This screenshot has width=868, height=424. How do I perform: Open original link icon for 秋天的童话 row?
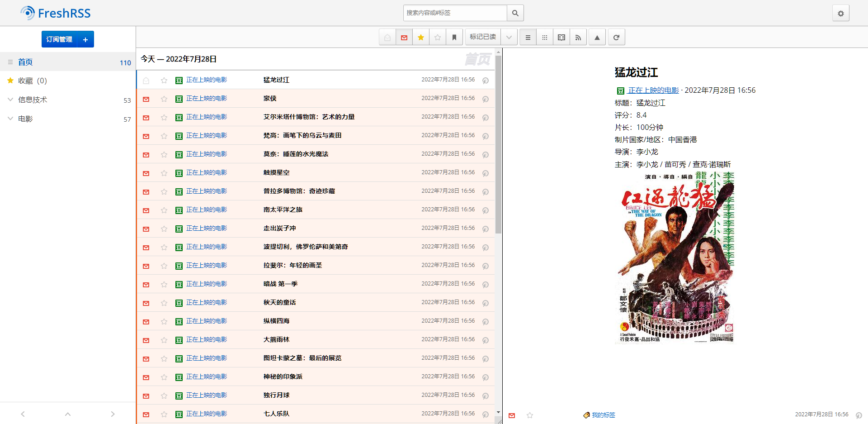pyautogui.click(x=486, y=303)
